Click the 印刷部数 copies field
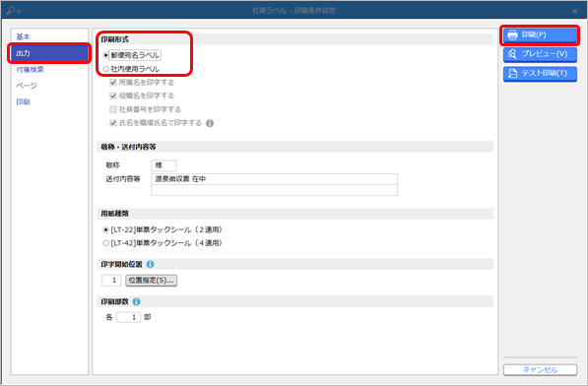 [x=129, y=317]
